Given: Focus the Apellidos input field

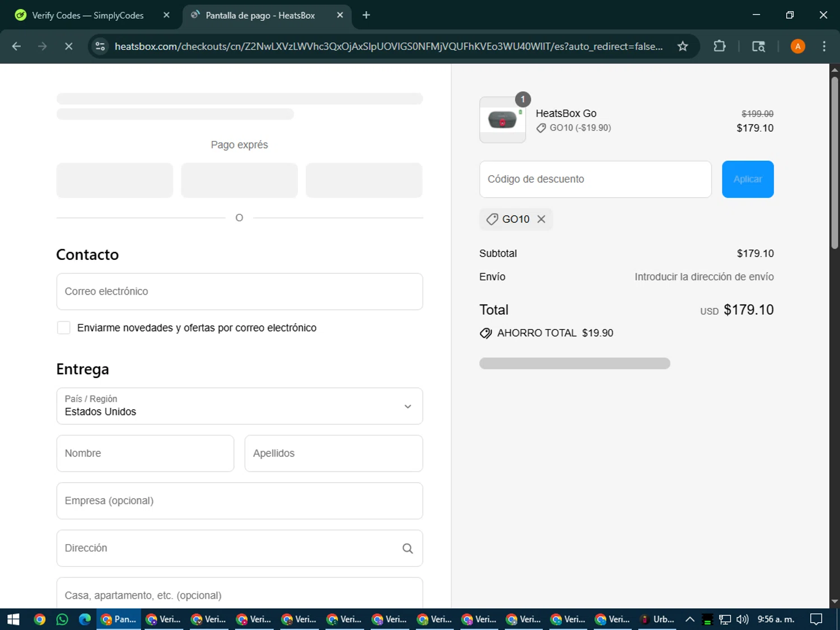Looking at the screenshot, I should pos(334,454).
